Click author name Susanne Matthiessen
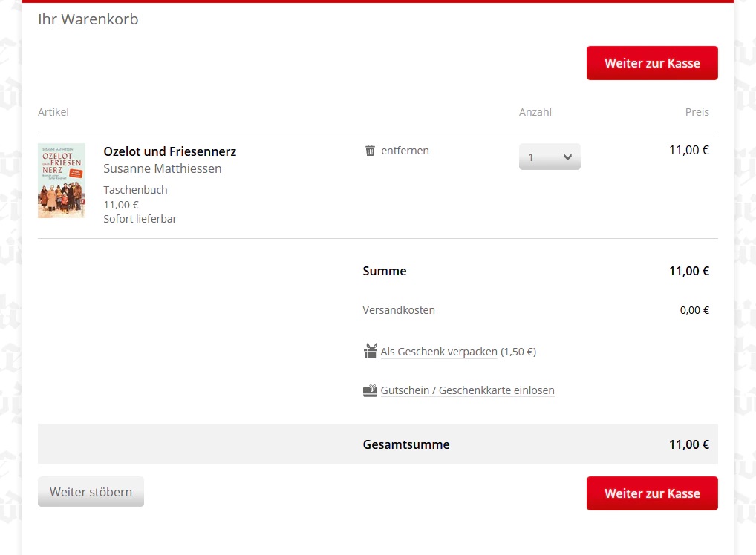This screenshot has width=756, height=555. (x=162, y=168)
